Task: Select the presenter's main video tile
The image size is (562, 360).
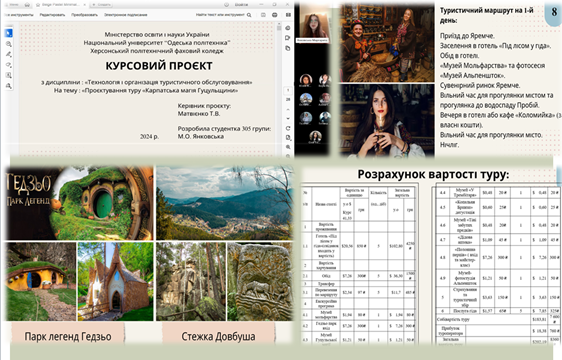Action: pos(312,24)
